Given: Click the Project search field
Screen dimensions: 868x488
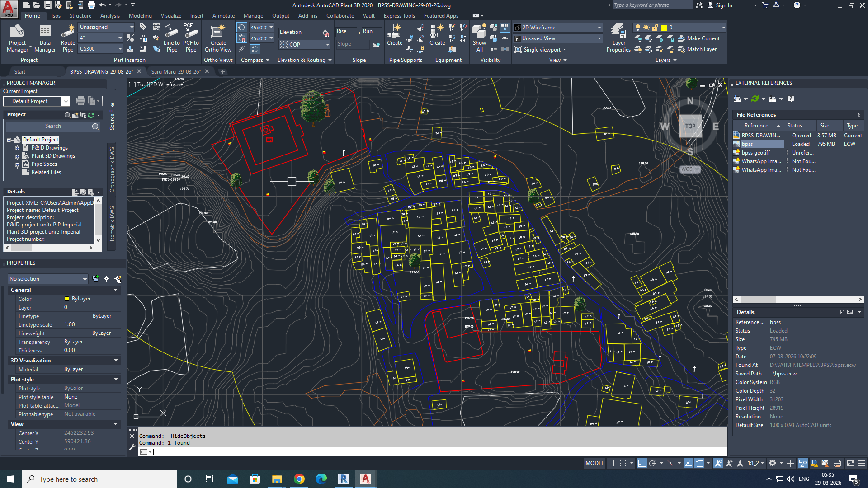Looking at the screenshot, I should [52, 127].
